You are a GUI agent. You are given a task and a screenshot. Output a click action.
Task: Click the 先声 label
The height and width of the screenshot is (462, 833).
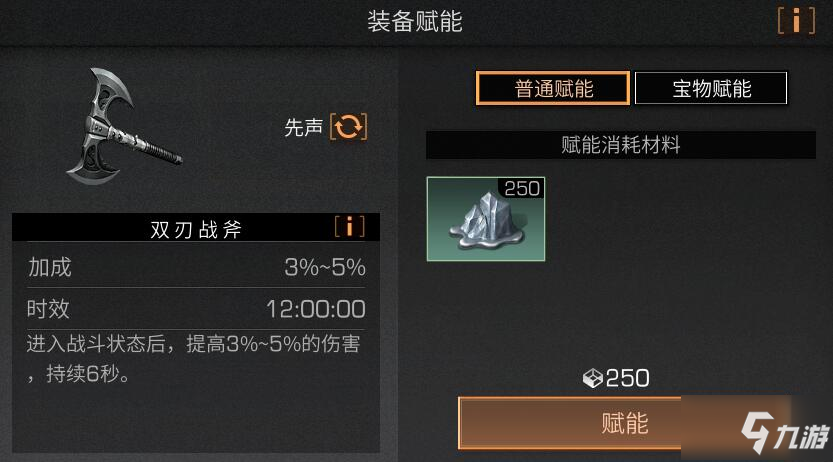click(x=303, y=127)
